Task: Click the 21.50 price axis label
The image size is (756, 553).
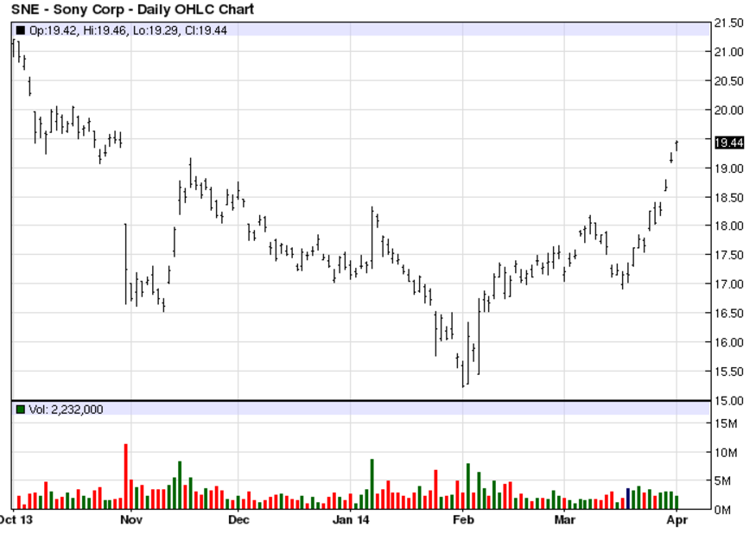Action: (x=728, y=23)
